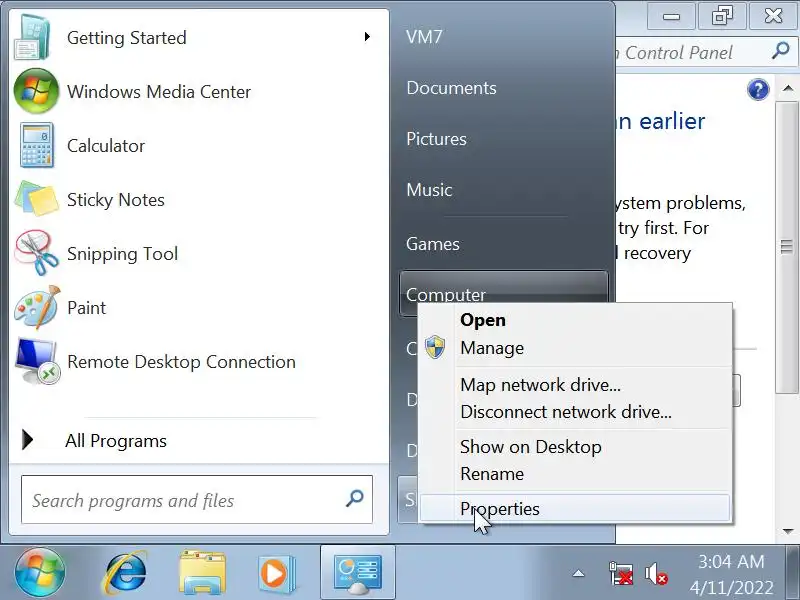Click the muted volume tray icon
The height and width of the screenshot is (600, 800).
(656, 573)
